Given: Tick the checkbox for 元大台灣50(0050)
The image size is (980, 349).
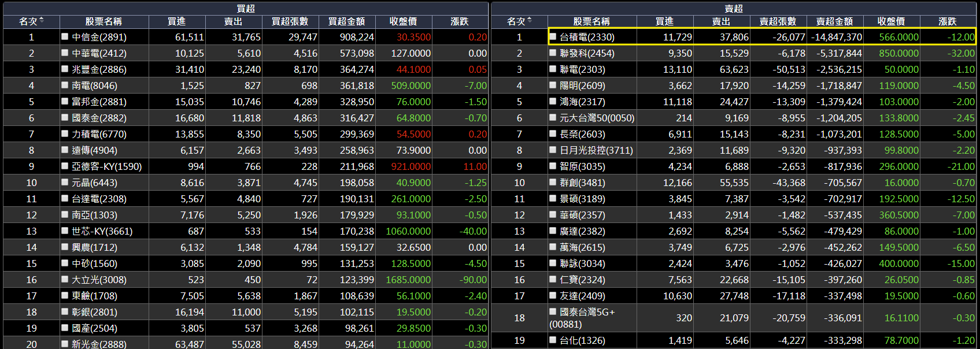Looking at the screenshot, I should [x=553, y=117].
